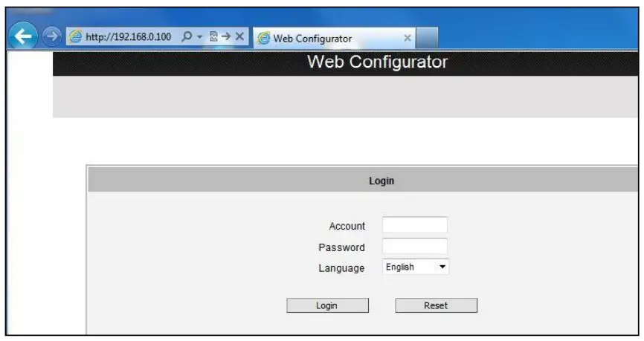
Task: Click the Account label text
Action: (x=347, y=226)
